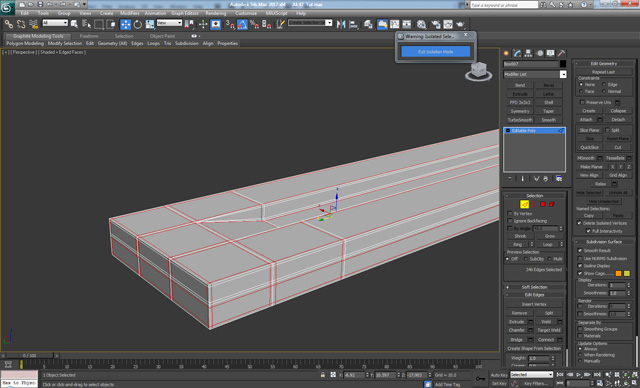Select Element sub-object level icon
The width and height of the screenshot is (640, 388).
point(552,204)
